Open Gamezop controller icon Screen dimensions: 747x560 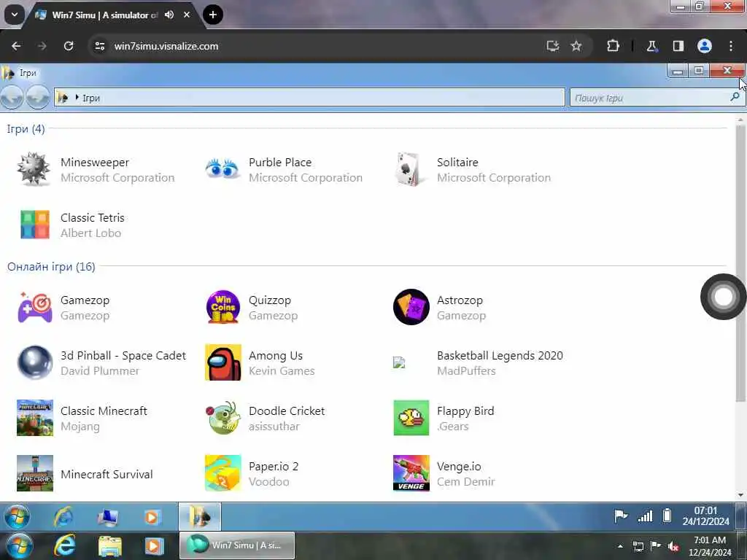(35, 307)
